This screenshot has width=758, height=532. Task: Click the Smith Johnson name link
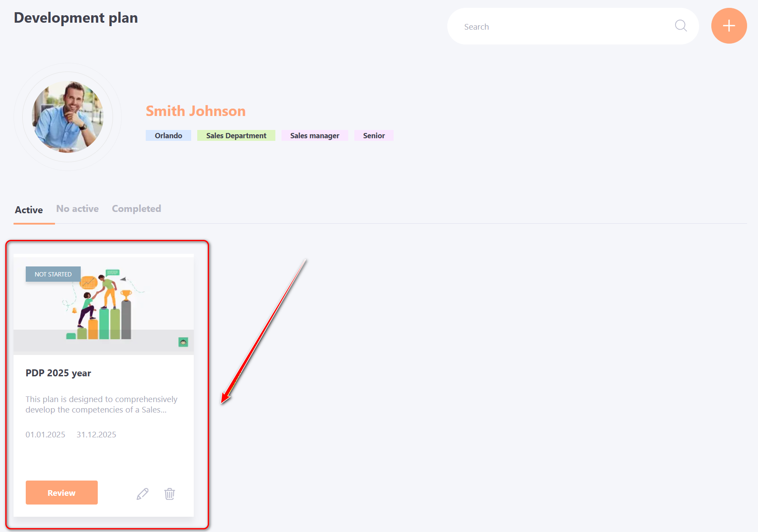(196, 111)
